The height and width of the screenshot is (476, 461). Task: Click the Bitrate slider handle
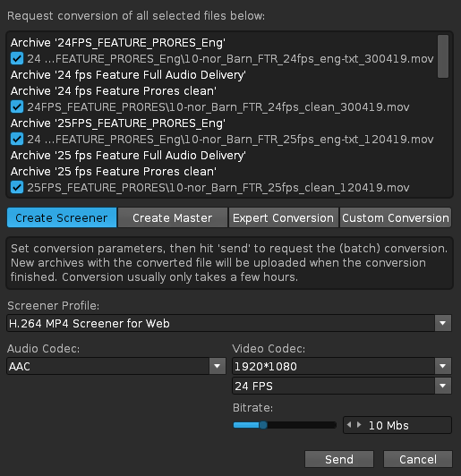click(263, 425)
